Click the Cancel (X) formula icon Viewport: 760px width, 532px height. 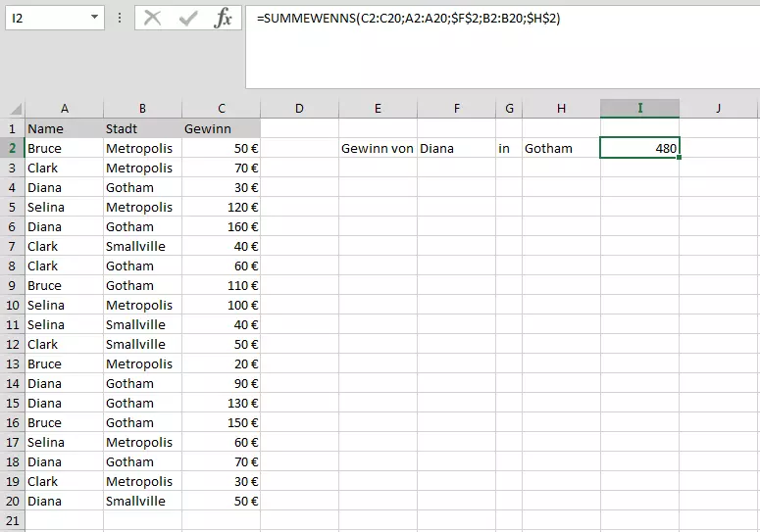tap(152, 18)
